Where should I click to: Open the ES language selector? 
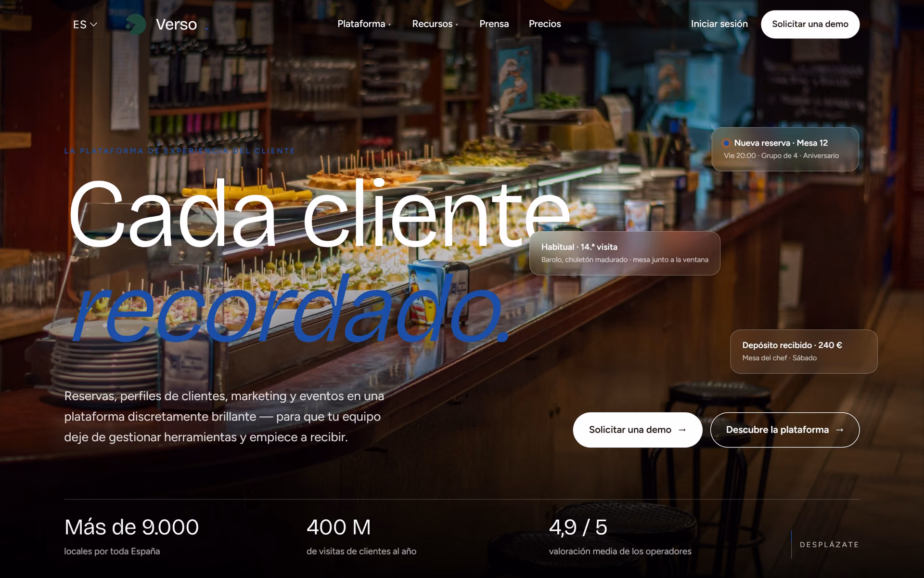coord(85,25)
